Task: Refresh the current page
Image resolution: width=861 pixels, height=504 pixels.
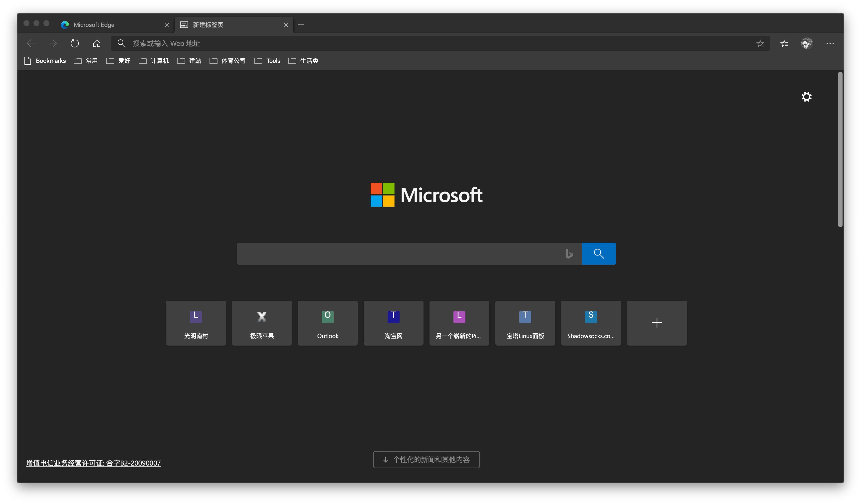Action: click(x=75, y=43)
